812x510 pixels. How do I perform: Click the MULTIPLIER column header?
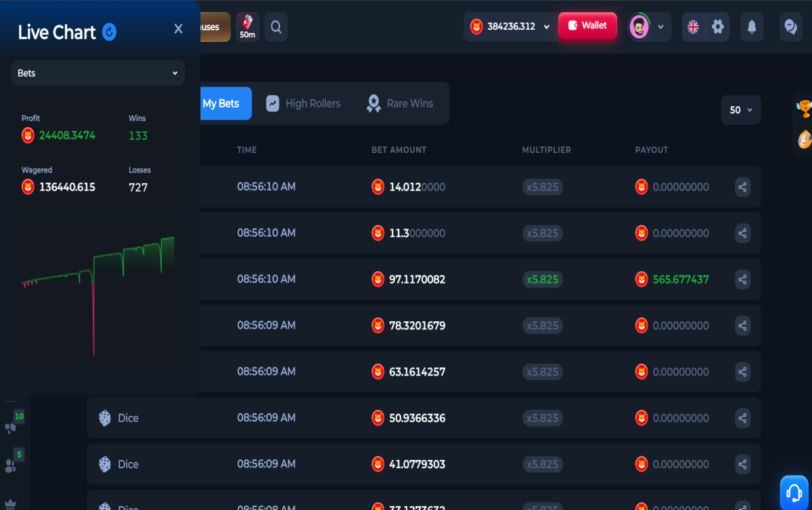[x=547, y=149]
